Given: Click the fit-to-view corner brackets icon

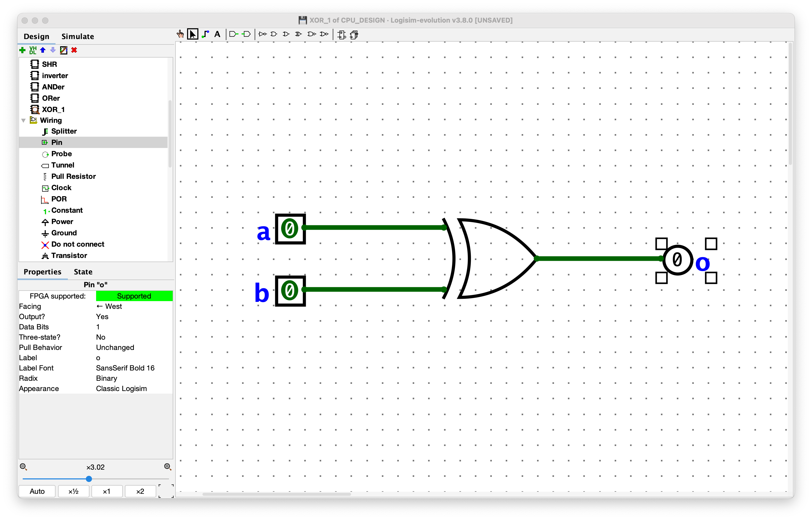Looking at the screenshot, I should 166,491.
